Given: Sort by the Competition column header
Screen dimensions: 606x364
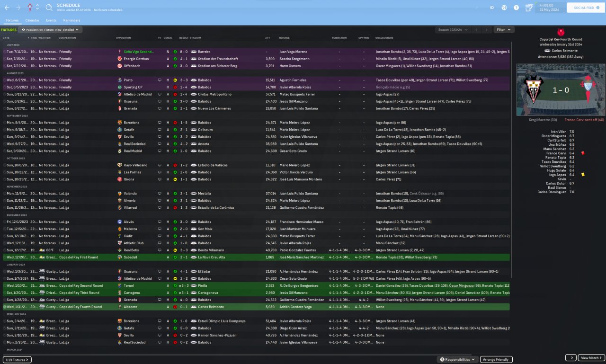Looking at the screenshot, I should click(67, 38).
